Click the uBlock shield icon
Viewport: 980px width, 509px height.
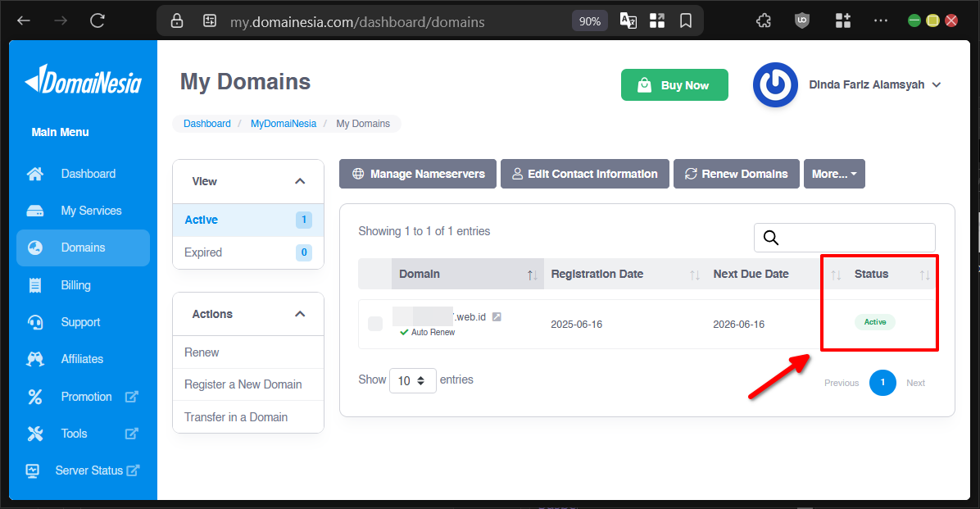pyautogui.click(x=802, y=21)
